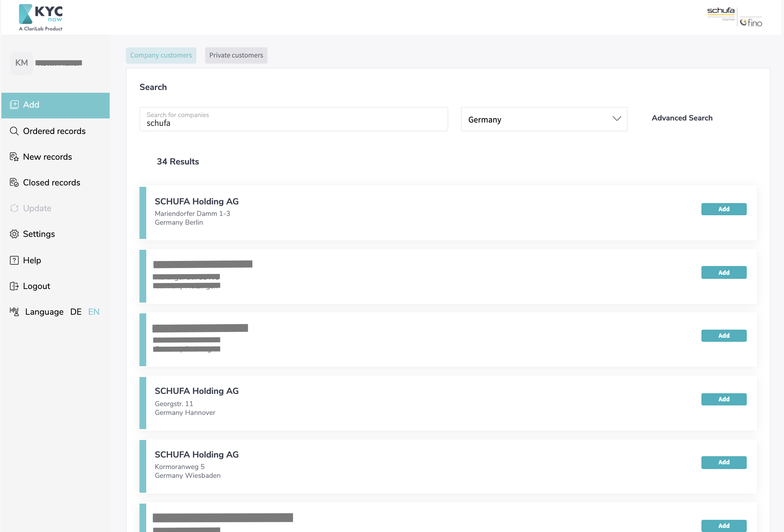This screenshot has height=532, width=784.
Task: Select the Logout label
Action: tap(37, 286)
